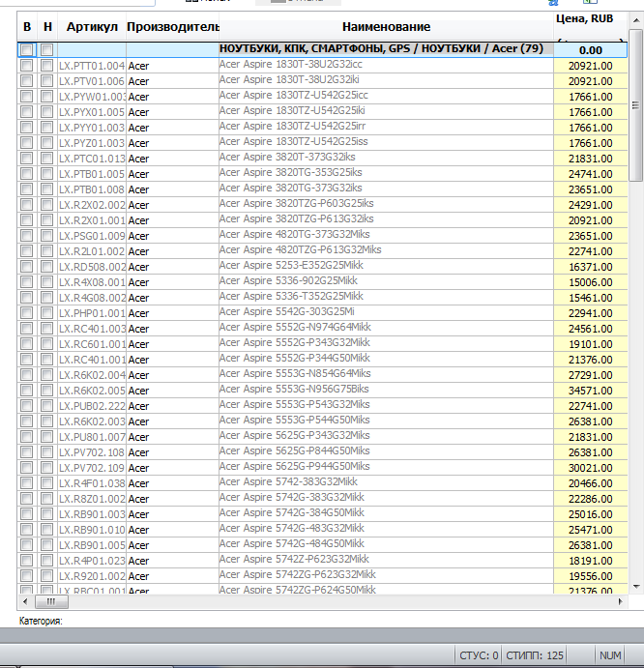Click price 24561.00
644x668 pixels.
click(x=590, y=329)
